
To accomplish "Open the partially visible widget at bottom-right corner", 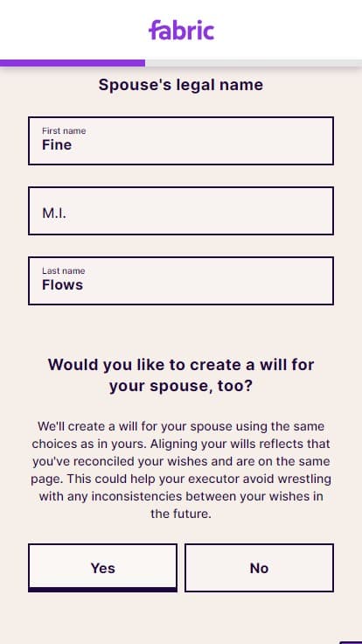I will coord(351,642).
